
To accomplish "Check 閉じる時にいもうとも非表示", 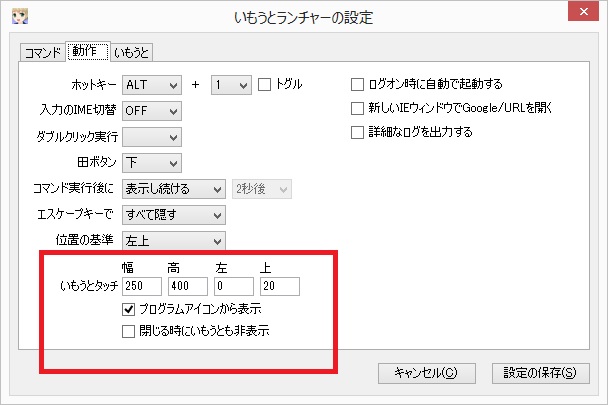I will tap(128, 331).
